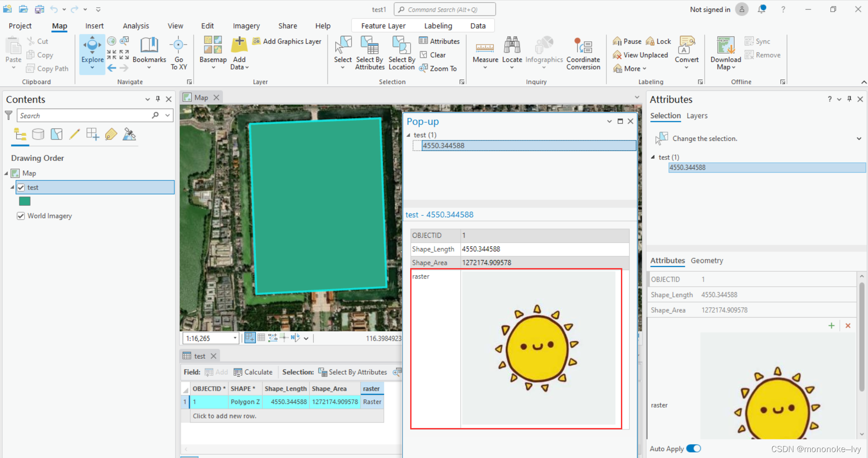Click the Attributes pane vertical scrollbar

point(861,336)
